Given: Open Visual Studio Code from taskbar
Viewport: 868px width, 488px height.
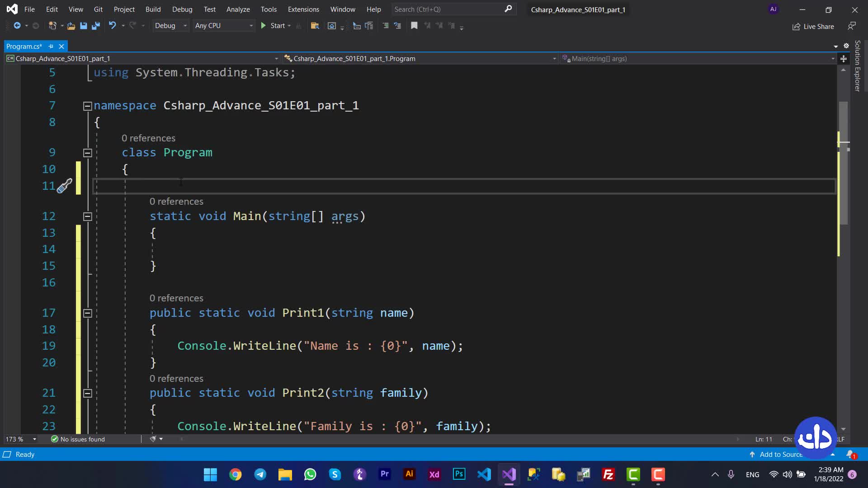Looking at the screenshot, I should pos(484,474).
